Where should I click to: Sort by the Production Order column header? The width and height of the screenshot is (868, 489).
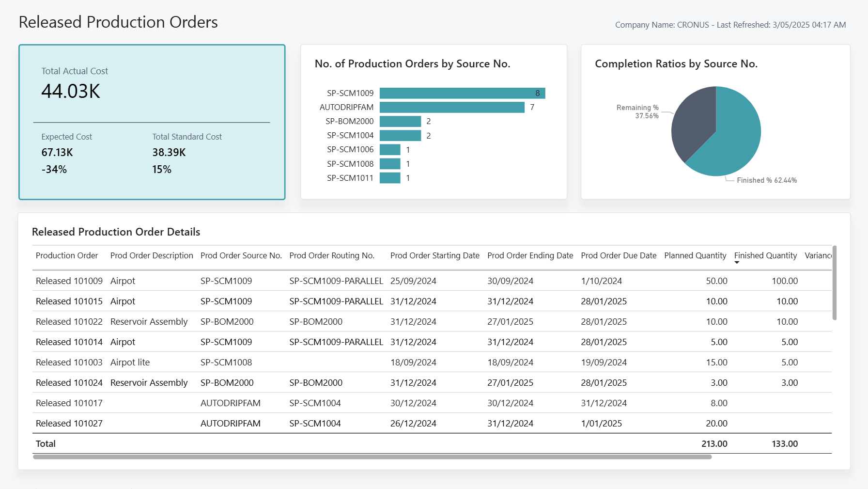(x=67, y=255)
